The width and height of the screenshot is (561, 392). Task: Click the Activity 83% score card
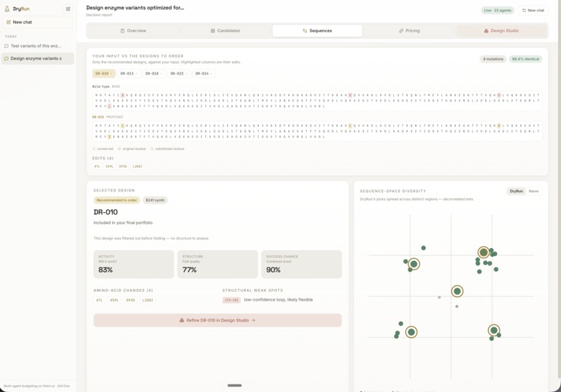click(x=134, y=264)
